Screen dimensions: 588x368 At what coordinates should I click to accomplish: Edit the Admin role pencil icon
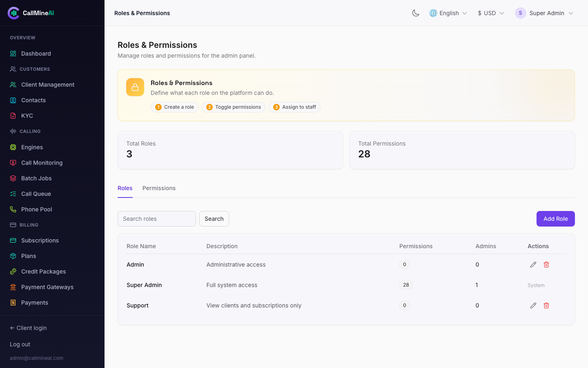click(533, 265)
